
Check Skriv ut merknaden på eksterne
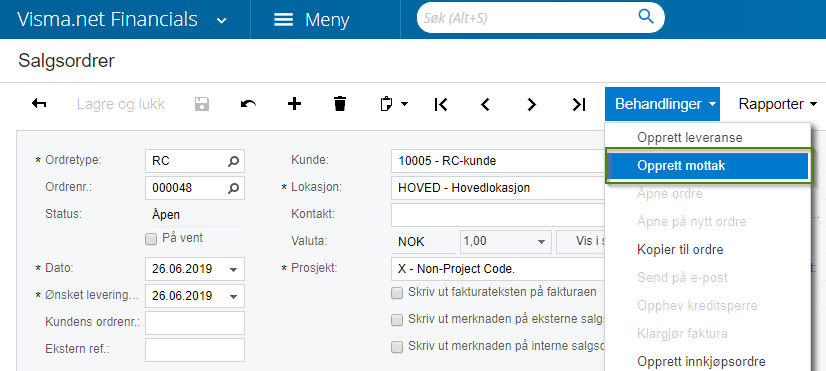[x=397, y=320]
